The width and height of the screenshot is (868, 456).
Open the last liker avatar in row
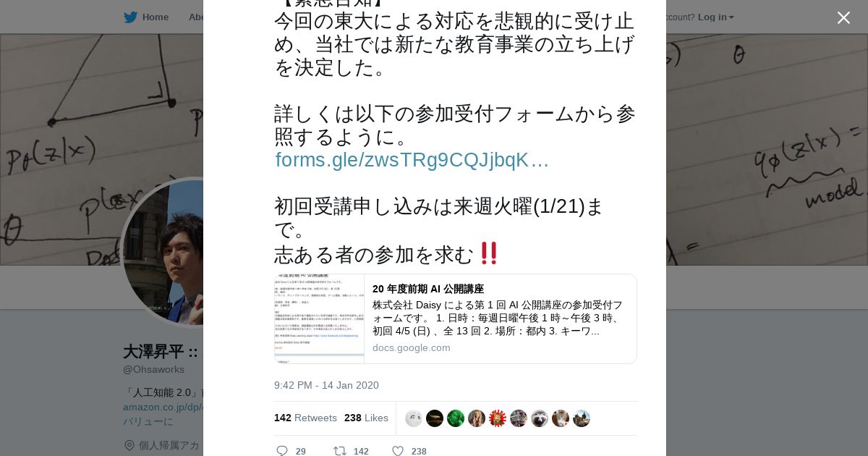tap(582, 418)
